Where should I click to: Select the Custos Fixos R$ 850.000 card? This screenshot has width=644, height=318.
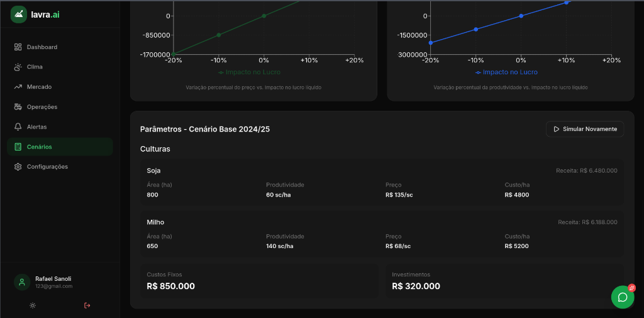(260, 281)
